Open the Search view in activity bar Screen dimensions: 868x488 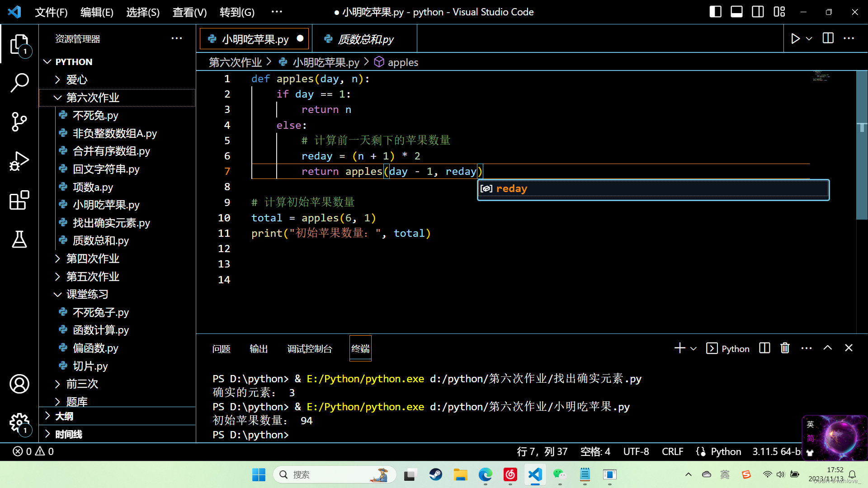[x=19, y=83]
